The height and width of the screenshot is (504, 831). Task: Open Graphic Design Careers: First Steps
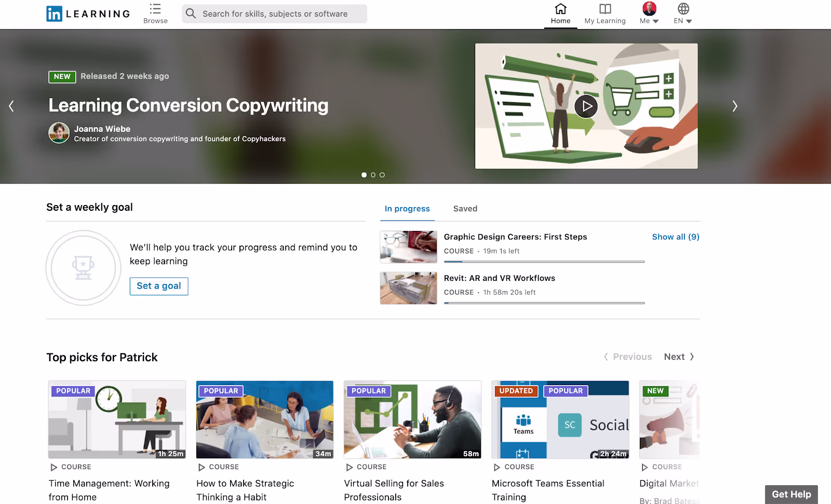pyautogui.click(x=515, y=237)
